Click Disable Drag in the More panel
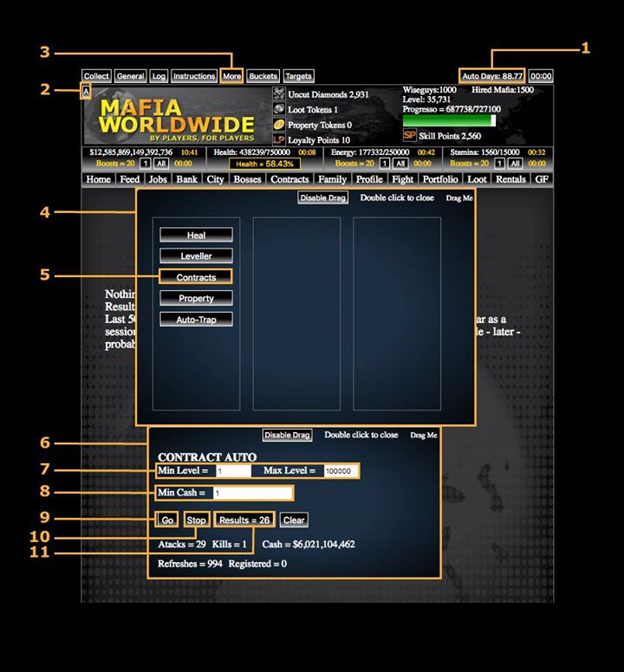Viewport: 624px width, 672px height. coord(323,198)
